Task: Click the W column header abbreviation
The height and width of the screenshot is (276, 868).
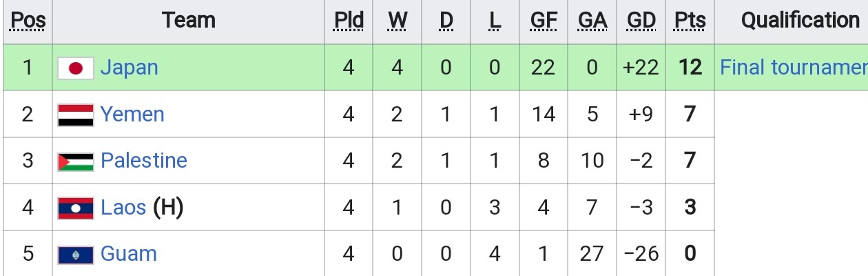Action: pyautogui.click(x=397, y=21)
